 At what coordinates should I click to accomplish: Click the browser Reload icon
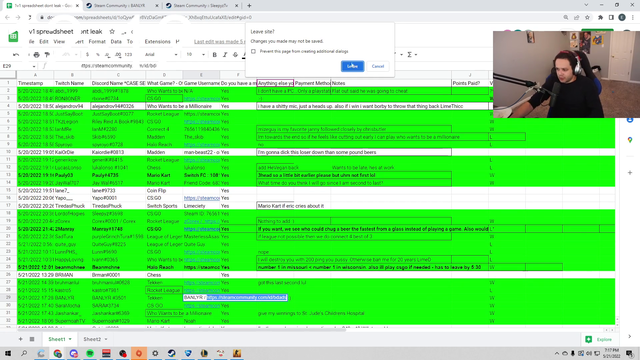(x=29, y=17)
